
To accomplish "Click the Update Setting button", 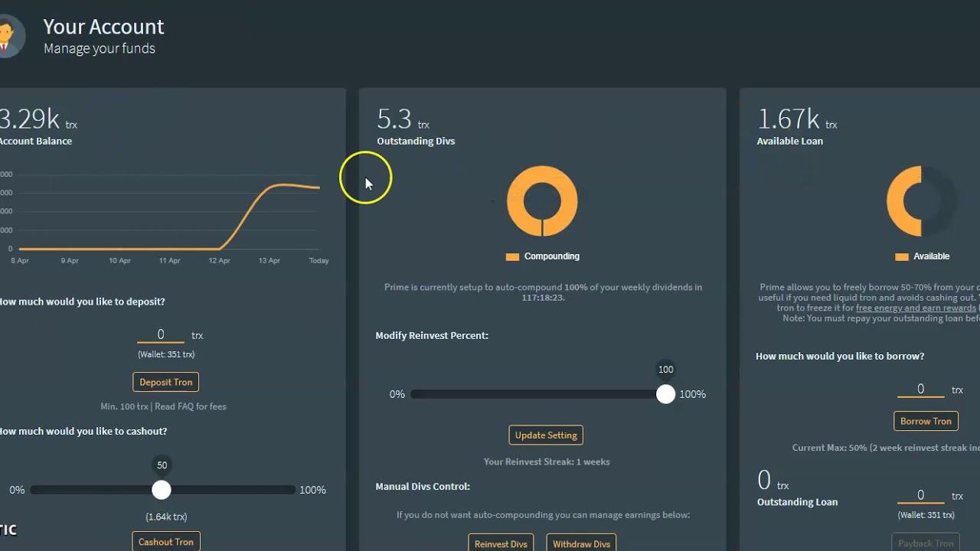I will coord(546,435).
